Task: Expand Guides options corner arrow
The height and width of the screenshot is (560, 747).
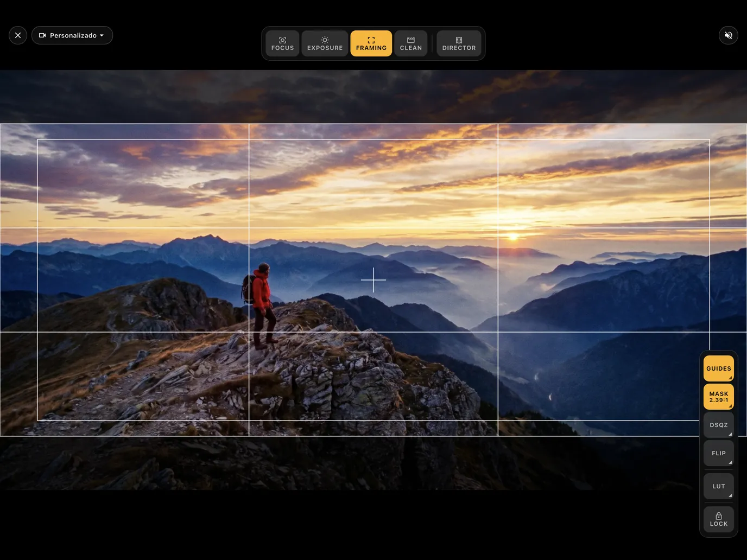Action: click(x=730, y=378)
